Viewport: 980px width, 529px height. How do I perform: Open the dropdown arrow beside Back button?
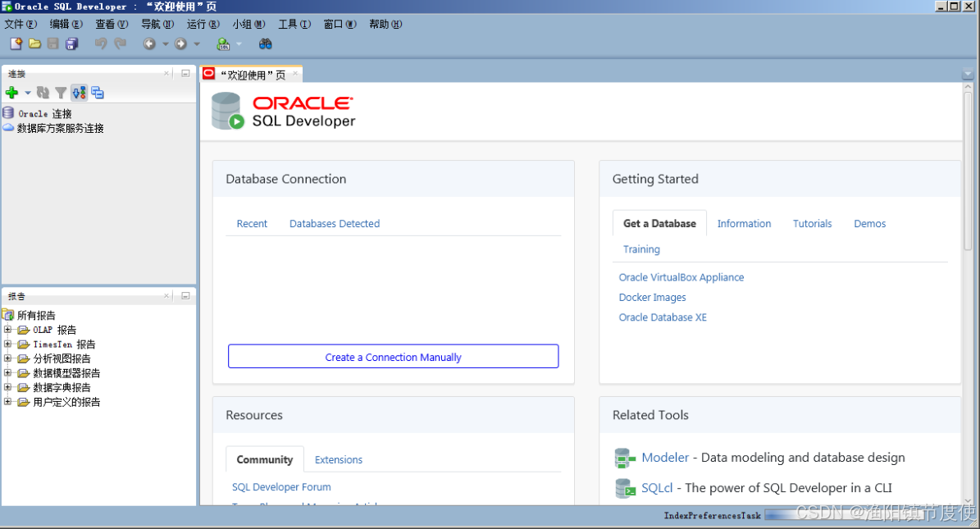[166, 43]
